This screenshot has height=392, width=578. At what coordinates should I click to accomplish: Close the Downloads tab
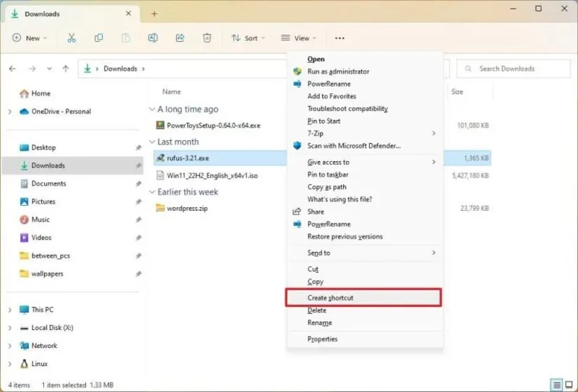coord(129,14)
